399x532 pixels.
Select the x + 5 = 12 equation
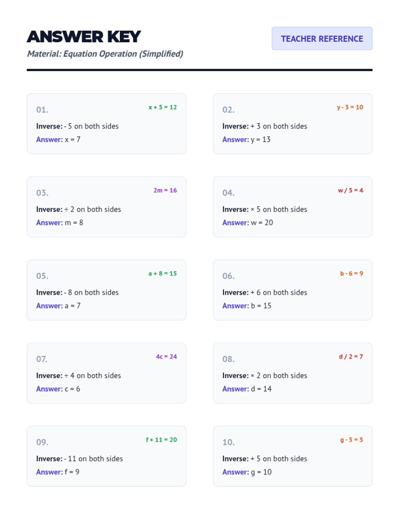(163, 107)
